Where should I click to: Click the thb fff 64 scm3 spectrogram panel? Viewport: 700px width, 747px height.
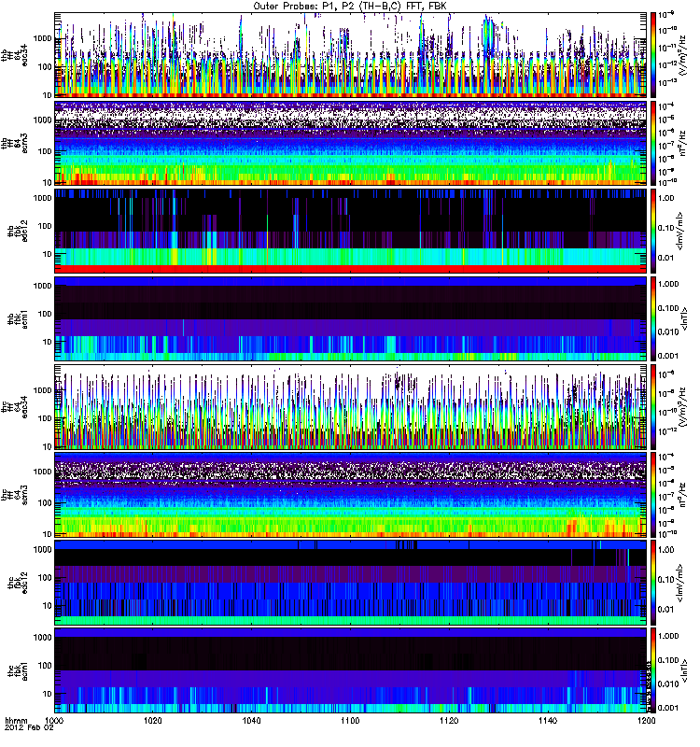(350, 143)
